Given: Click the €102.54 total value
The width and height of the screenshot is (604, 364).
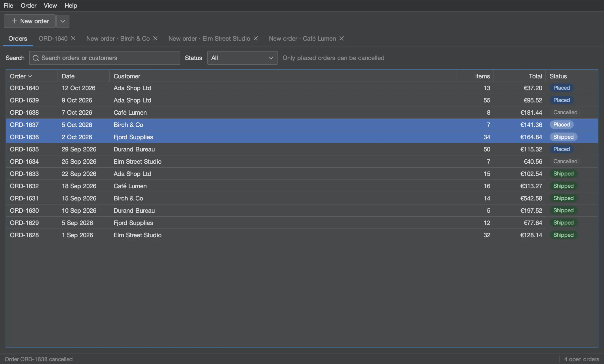Looking at the screenshot, I should tap(531, 174).
